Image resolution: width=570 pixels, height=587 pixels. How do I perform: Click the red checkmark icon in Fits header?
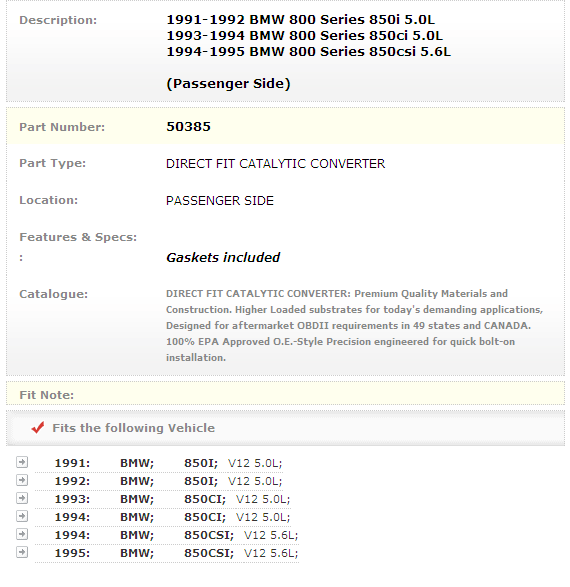(x=38, y=428)
